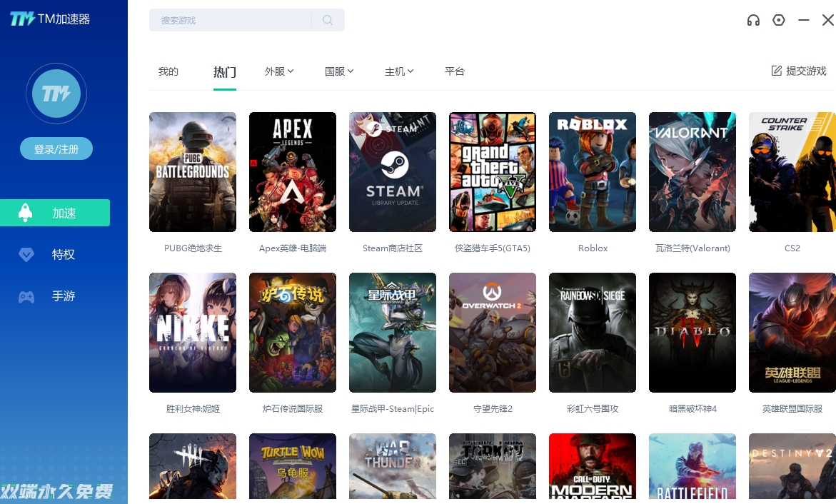The width and height of the screenshot is (836, 504).
Task: Click the 英雄联盟国际服 label
Action: [792, 408]
